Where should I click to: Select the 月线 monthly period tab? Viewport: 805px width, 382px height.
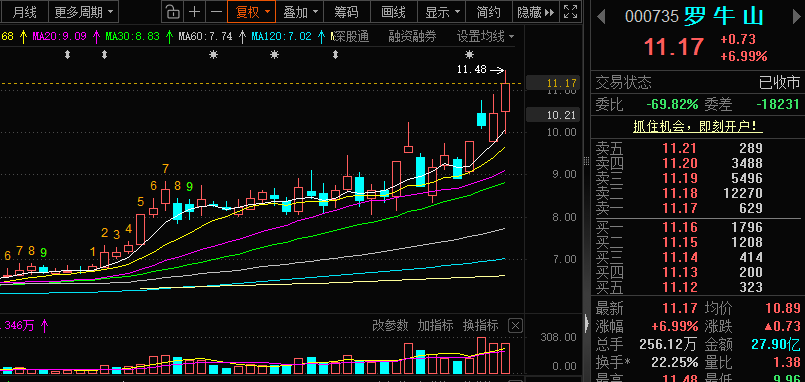pyautogui.click(x=25, y=12)
